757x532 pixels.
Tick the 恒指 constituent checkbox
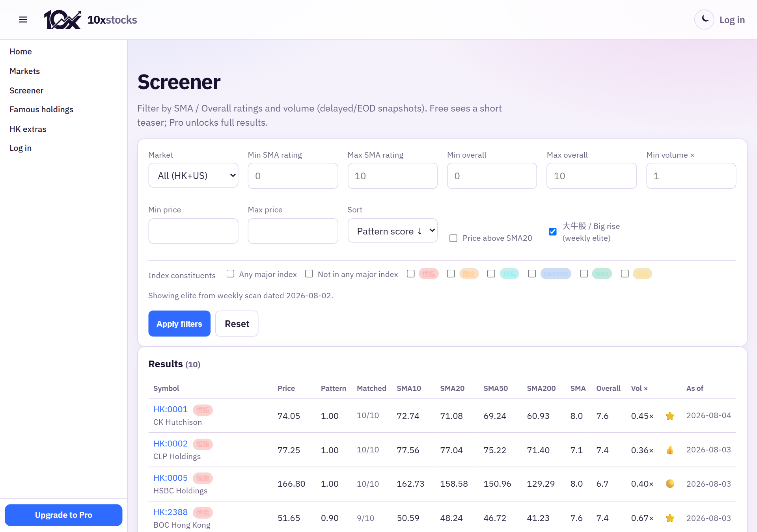411,274
